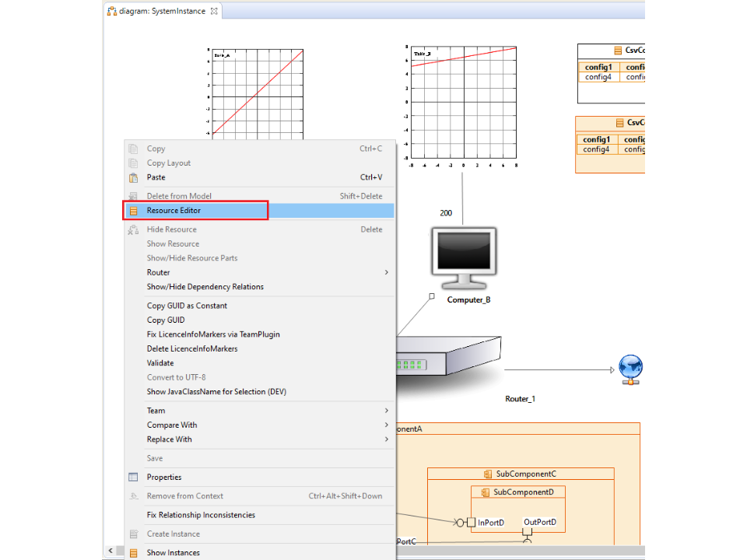The width and height of the screenshot is (747, 560).
Task: Click the Resource Editor icon in context menu
Action: click(133, 211)
